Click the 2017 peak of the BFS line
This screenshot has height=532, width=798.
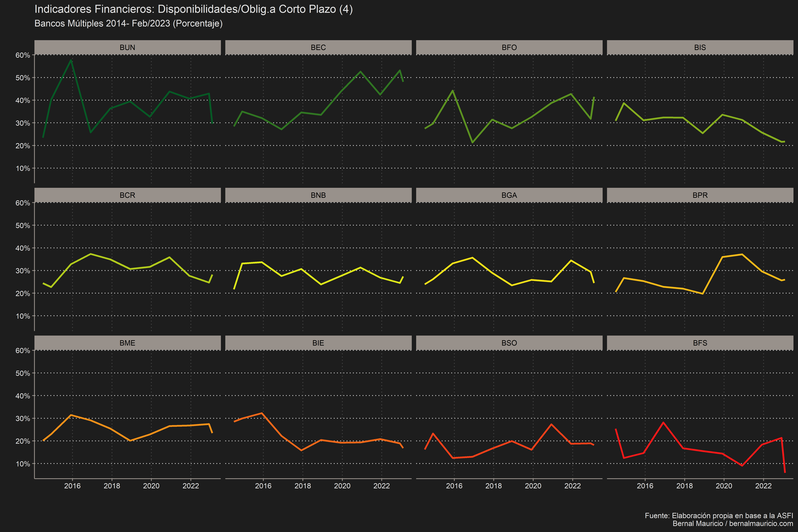tap(663, 422)
